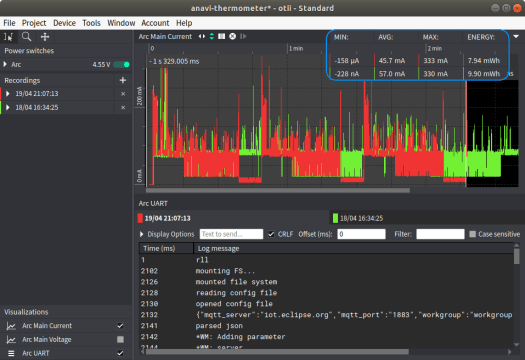Remove recording 18/04 16:34:25

click(x=123, y=107)
